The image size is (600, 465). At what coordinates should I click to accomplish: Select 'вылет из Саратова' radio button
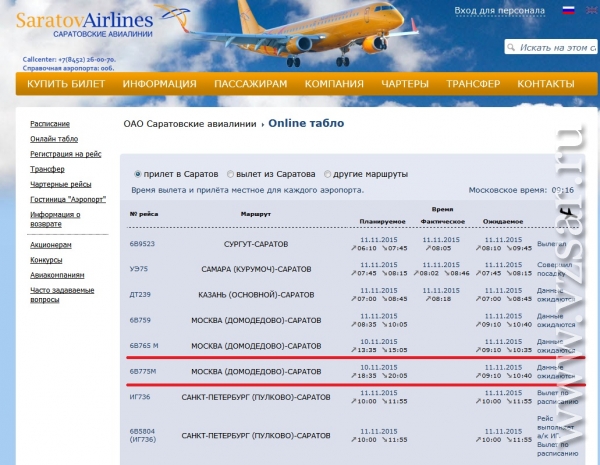point(230,174)
